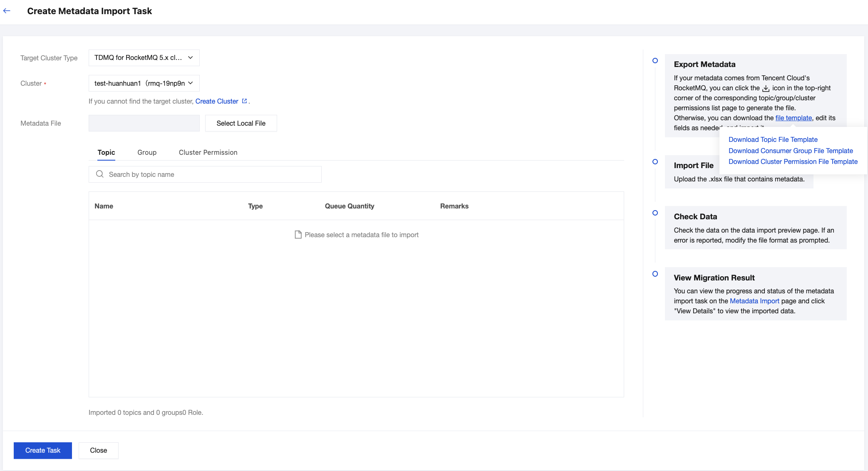Switch to the Cluster Permission tab
The width and height of the screenshot is (868, 471).
(208, 152)
